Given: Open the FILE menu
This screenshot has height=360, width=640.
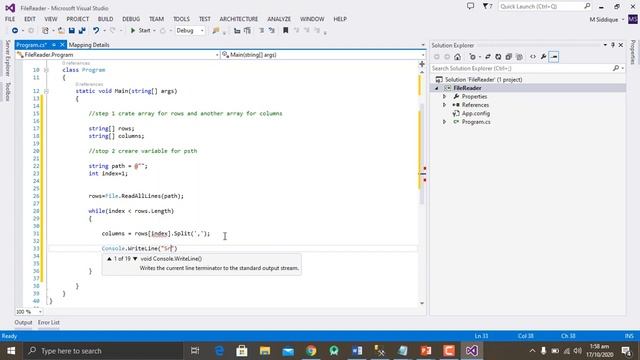Looking at the screenshot, I should pyautogui.click(x=10, y=19).
